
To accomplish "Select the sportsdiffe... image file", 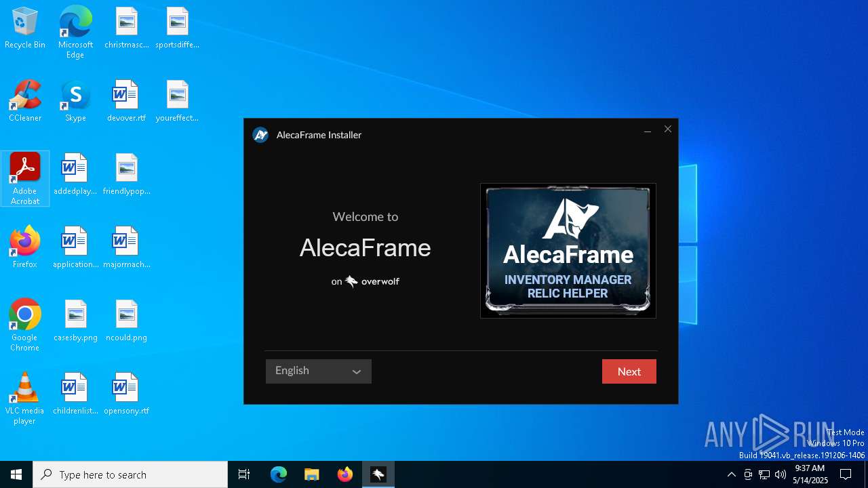I will [x=177, y=28].
